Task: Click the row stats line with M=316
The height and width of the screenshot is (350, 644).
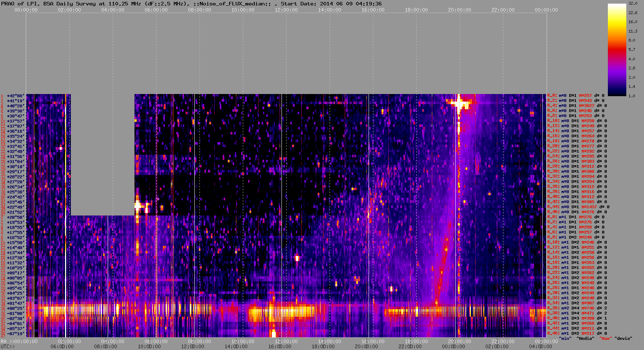Action: pos(577,192)
